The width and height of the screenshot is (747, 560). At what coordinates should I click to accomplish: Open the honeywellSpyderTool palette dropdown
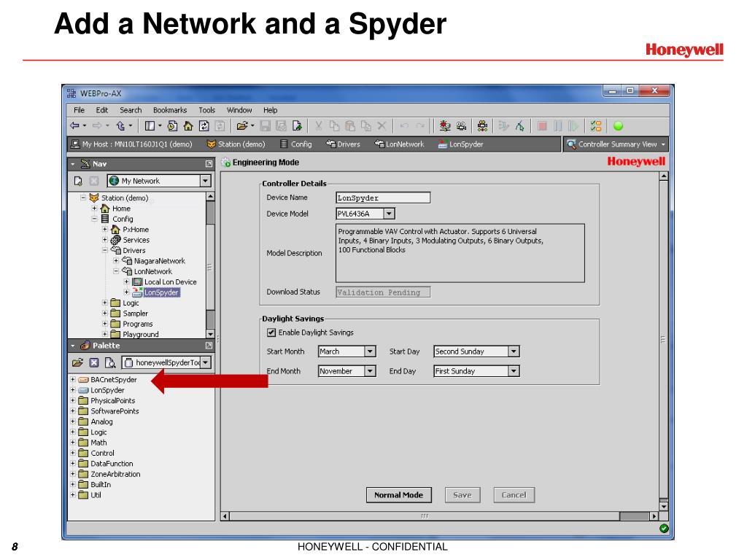tap(205, 363)
